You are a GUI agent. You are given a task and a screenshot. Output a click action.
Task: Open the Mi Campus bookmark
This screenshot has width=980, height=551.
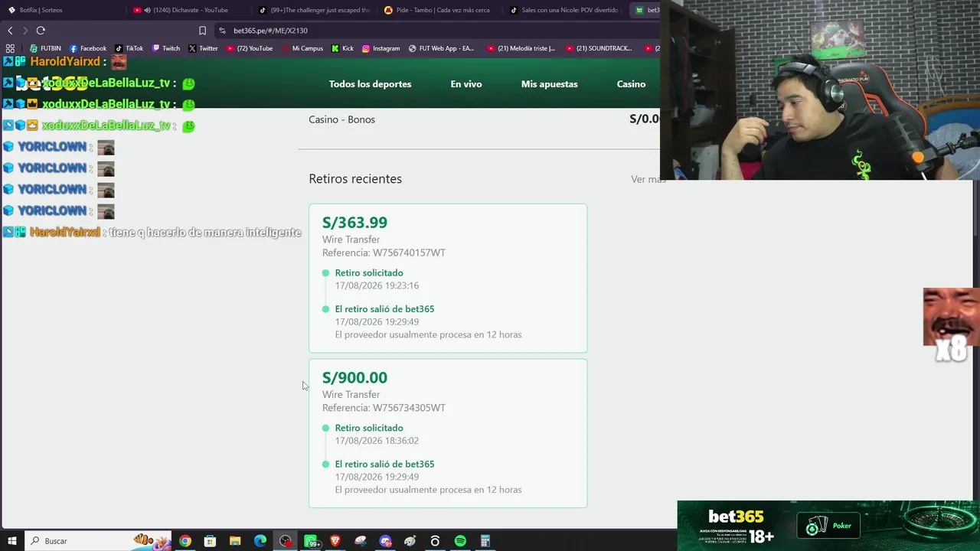point(302,48)
